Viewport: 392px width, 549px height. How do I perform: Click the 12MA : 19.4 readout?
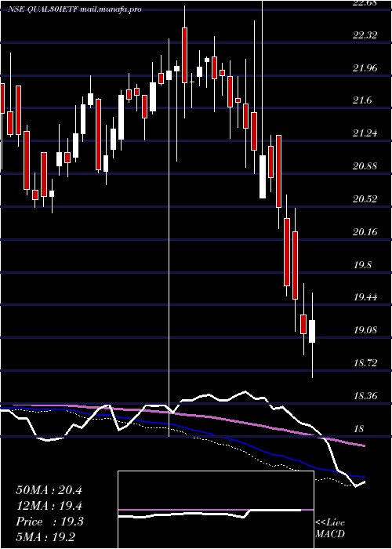(49, 506)
